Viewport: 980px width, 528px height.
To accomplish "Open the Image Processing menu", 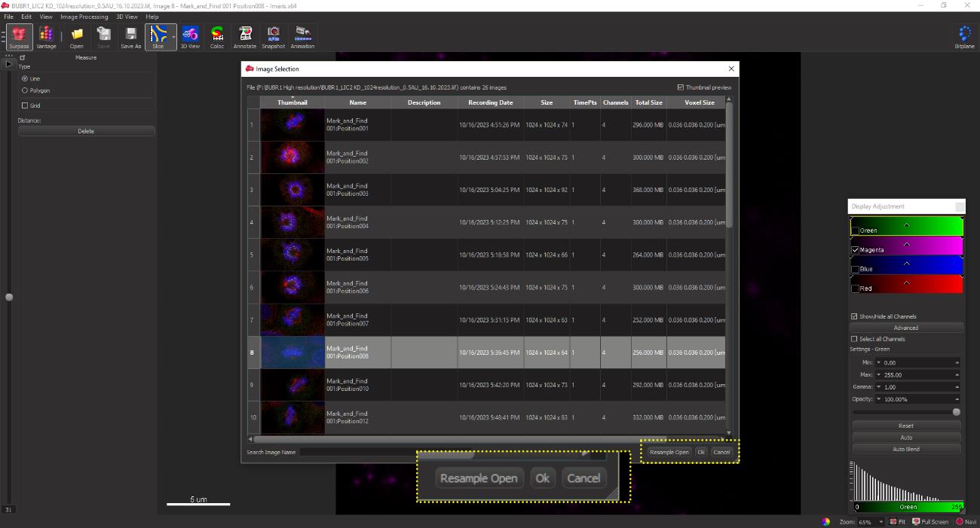I will [x=84, y=17].
